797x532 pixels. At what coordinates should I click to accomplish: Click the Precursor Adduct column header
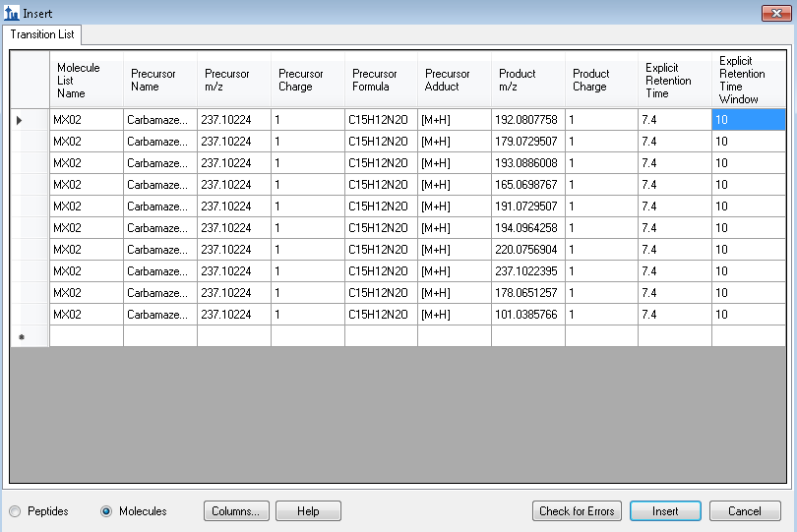pyautogui.click(x=454, y=80)
